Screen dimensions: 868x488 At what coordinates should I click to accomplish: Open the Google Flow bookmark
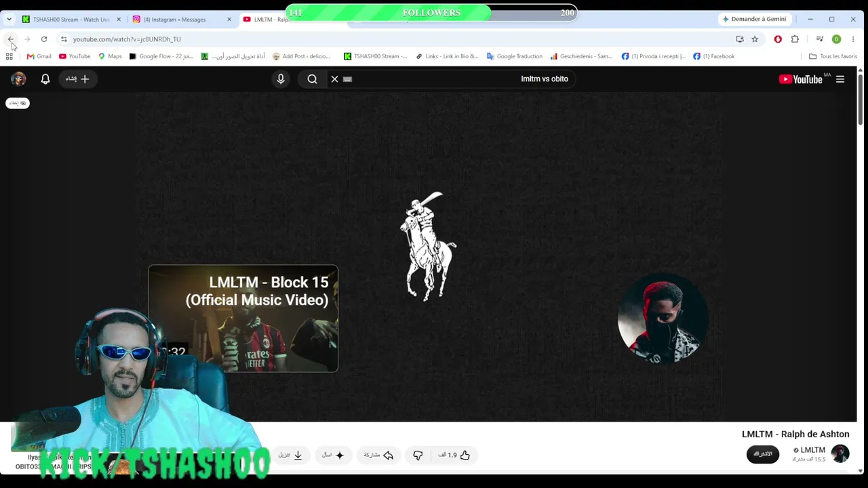tap(161, 56)
